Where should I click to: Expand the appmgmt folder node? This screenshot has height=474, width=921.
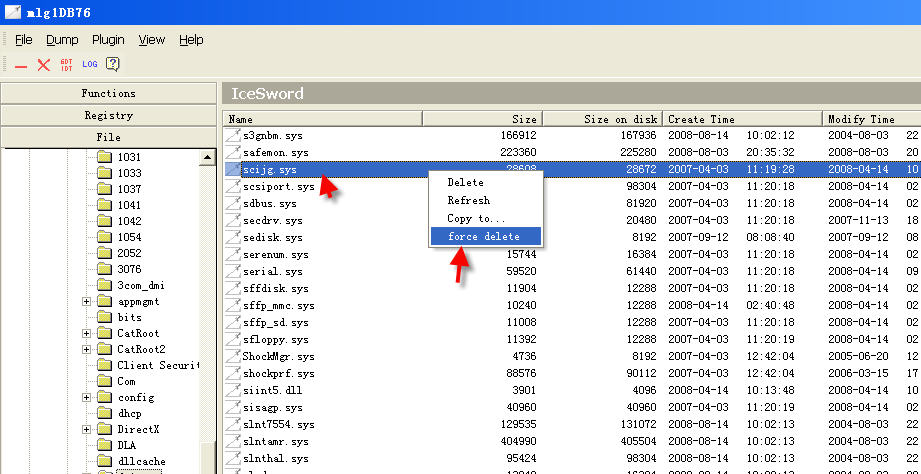pyautogui.click(x=87, y=301)
